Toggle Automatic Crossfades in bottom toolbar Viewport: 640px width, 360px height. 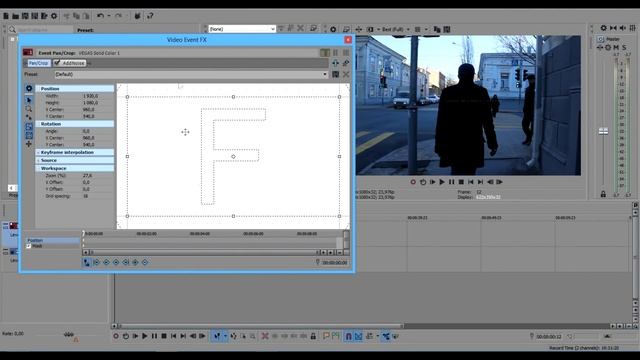click(358, 336)
